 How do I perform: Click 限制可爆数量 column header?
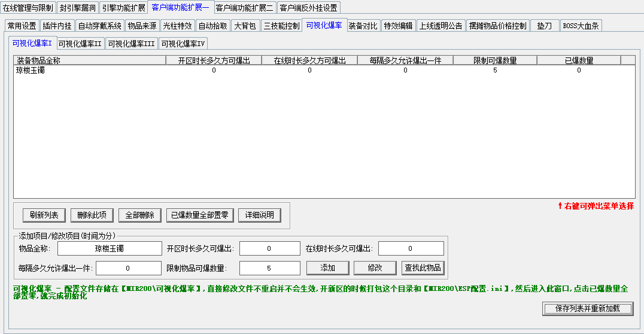click(x=495, y=60)
